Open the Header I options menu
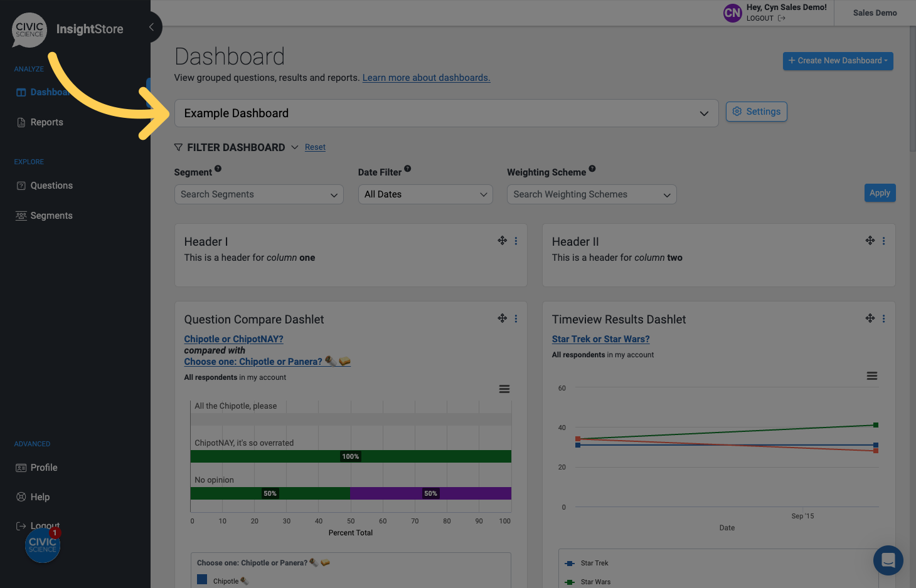 [x=516, y=241]
